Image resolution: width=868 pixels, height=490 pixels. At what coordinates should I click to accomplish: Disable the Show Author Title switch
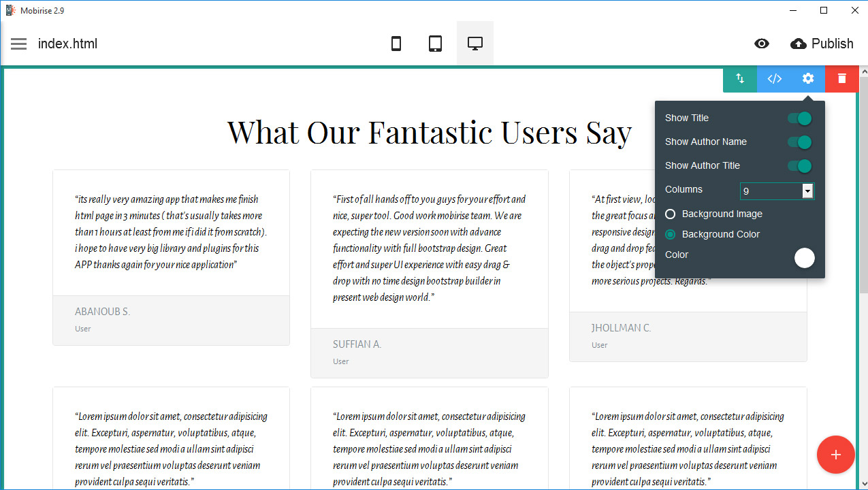[800, 166]
